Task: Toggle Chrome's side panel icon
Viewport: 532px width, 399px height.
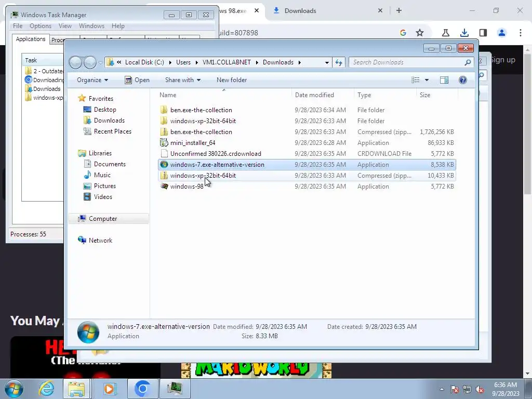Action: (483, 33)
